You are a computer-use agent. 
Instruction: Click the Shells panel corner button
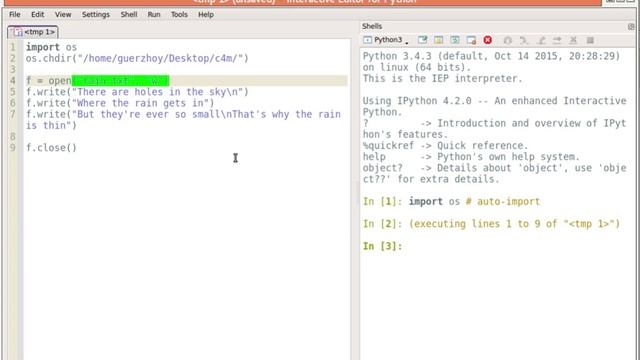[x=631, y=27]
